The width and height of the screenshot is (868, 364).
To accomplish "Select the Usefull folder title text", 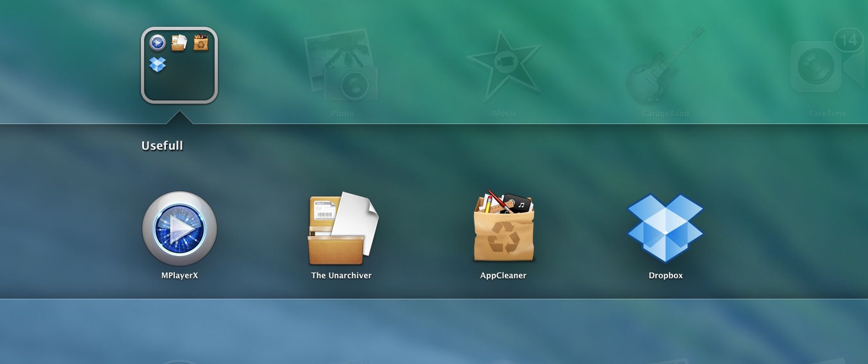I will click(x=162, y=146).
